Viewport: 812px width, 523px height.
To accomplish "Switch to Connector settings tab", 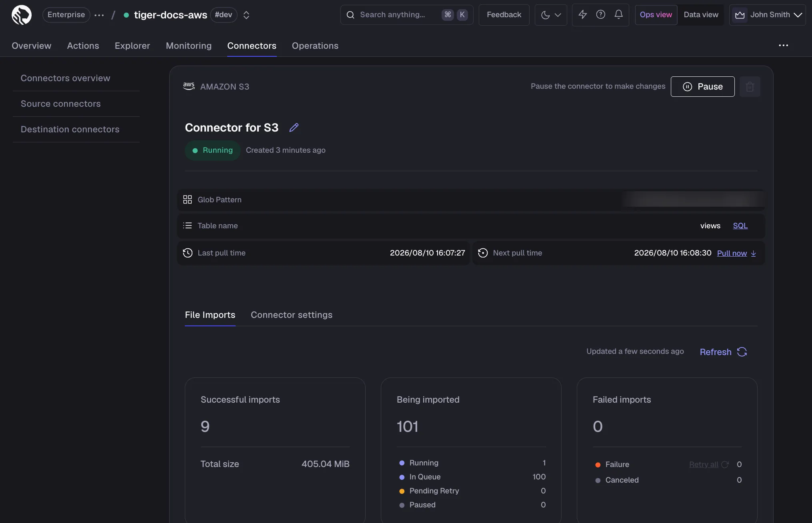I will 292,315.
